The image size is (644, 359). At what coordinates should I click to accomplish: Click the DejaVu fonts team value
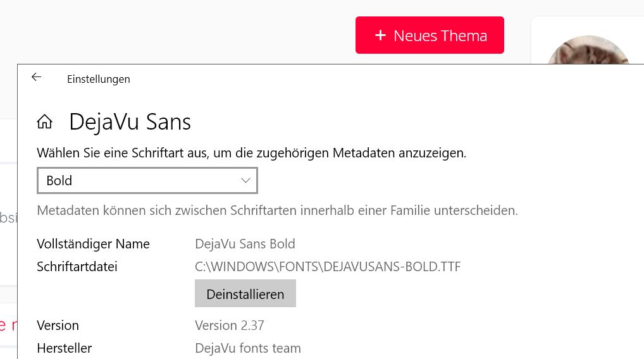(x=248, y=348)
